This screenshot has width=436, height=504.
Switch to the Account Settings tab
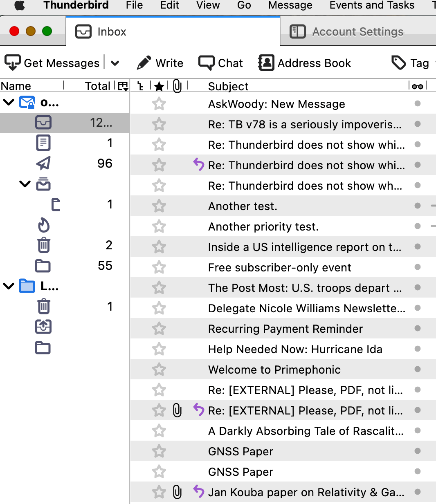click(347, 32)
